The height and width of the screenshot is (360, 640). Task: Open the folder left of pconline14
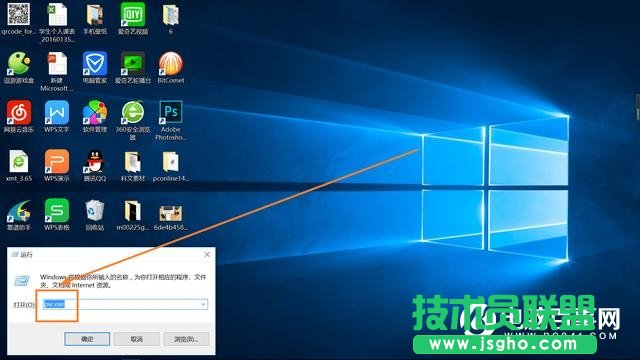click(133, 162)
